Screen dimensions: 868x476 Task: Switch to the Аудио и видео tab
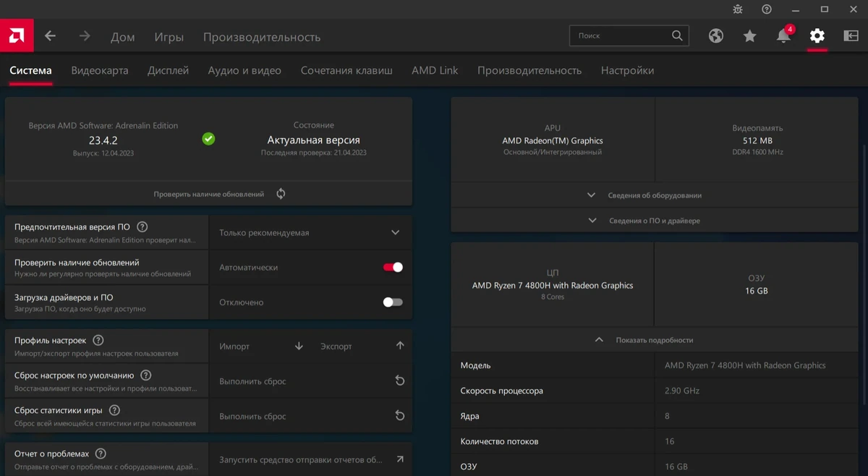click(244, 70)
